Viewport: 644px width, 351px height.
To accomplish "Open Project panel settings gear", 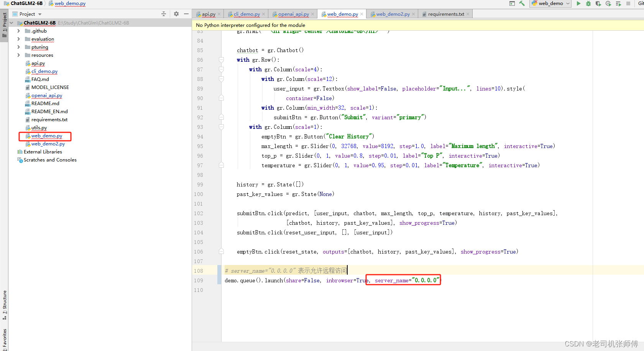I will 176,14.
